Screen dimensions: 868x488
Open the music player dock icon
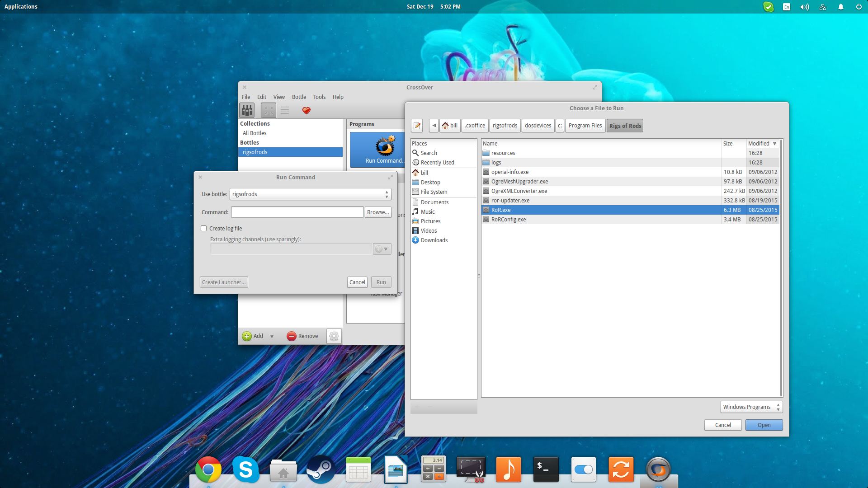tap(509, 470)
